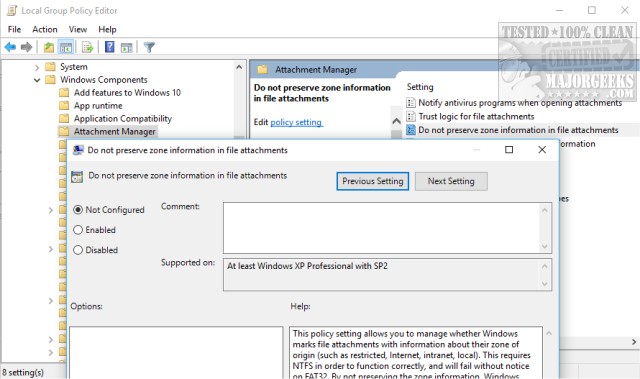Image resolution: width=640 pixels, height=379 pixels.
Task: Open the View menu
Action: point(78,29)
